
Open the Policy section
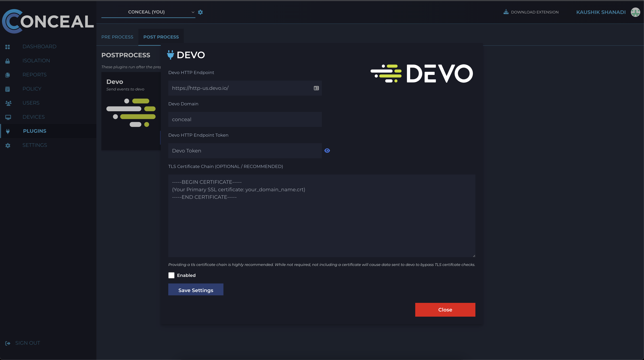(32, 89)
